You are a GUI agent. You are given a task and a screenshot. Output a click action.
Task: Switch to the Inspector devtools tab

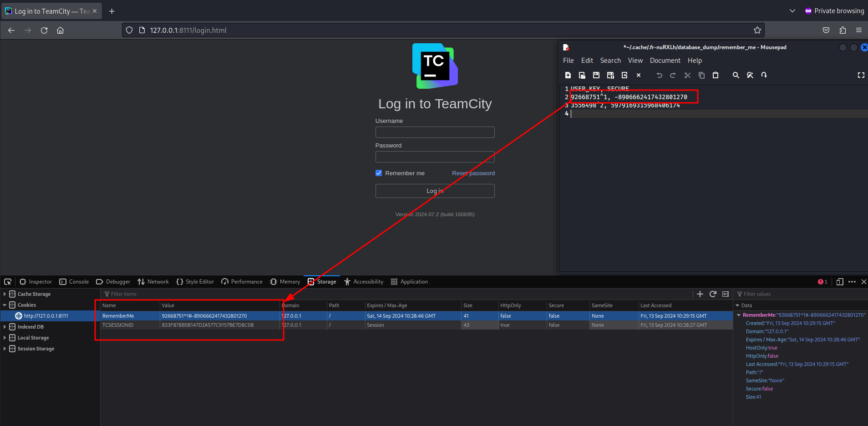[x=36, y=282]
